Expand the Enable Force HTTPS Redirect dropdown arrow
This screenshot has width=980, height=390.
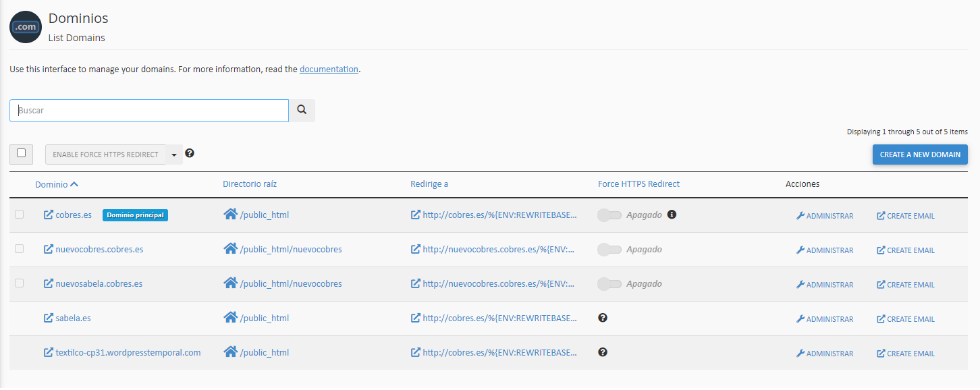[x=174, y=155]
